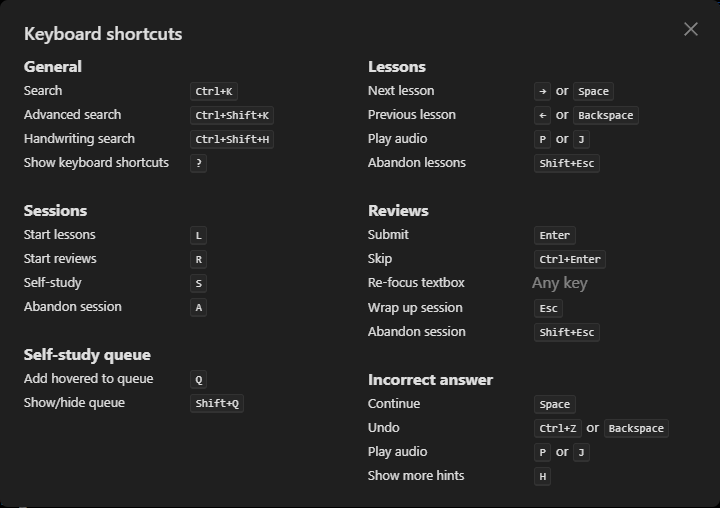Click the question mark shortcut key badge

[x=199, y=163]
